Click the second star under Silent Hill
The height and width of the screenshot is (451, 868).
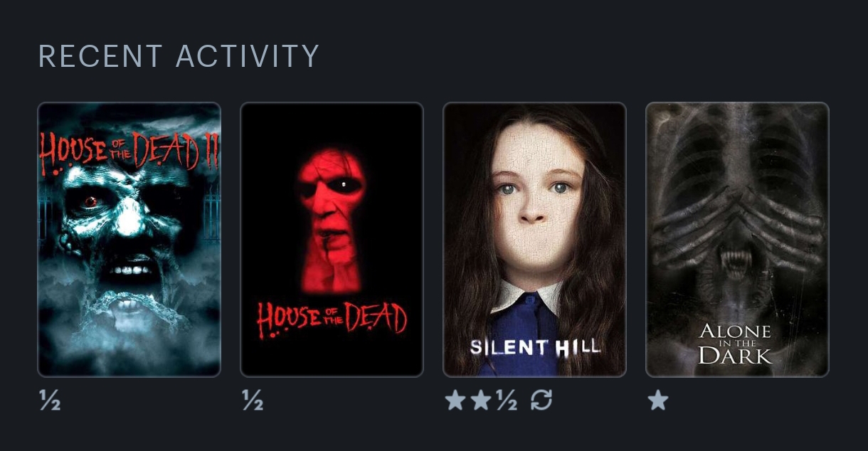481,400
